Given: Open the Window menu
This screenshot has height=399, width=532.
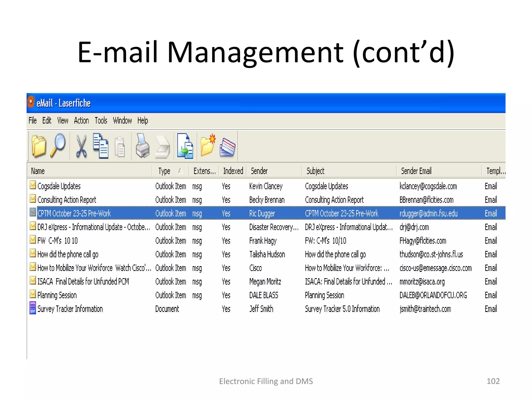Looking at the screenshot, I should click(122, 121).
